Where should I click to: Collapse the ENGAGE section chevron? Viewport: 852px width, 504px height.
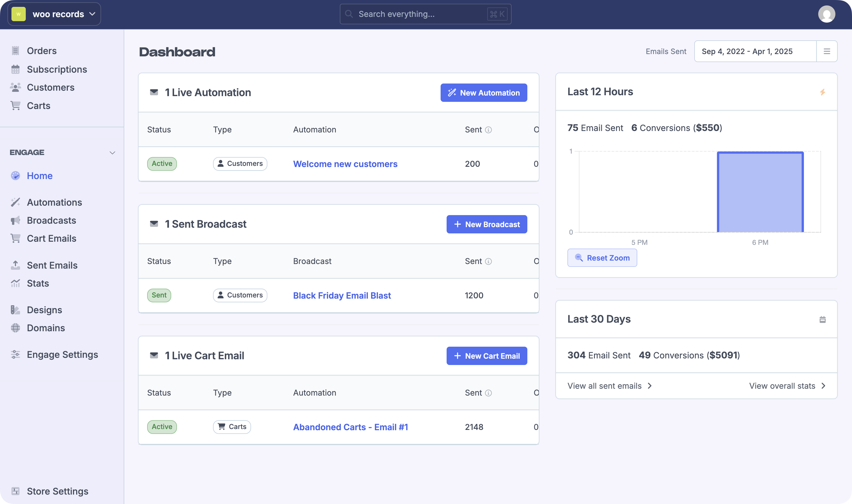point(113,153)
